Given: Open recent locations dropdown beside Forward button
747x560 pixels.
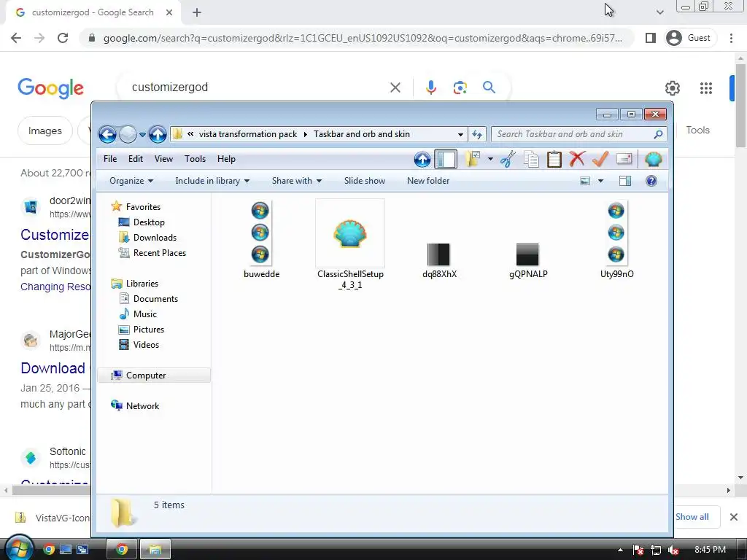Looking at the screenshot, I should coord(142,135).
